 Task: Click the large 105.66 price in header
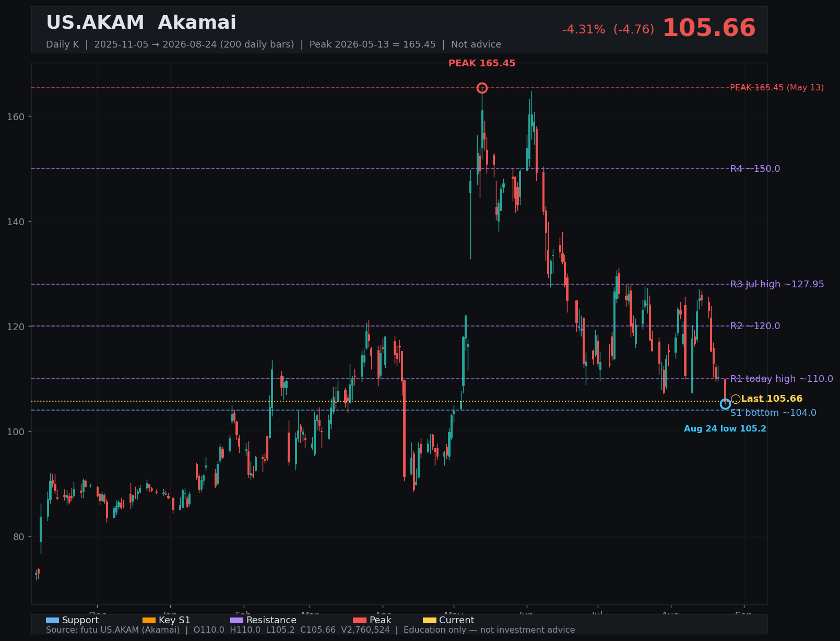709,28
